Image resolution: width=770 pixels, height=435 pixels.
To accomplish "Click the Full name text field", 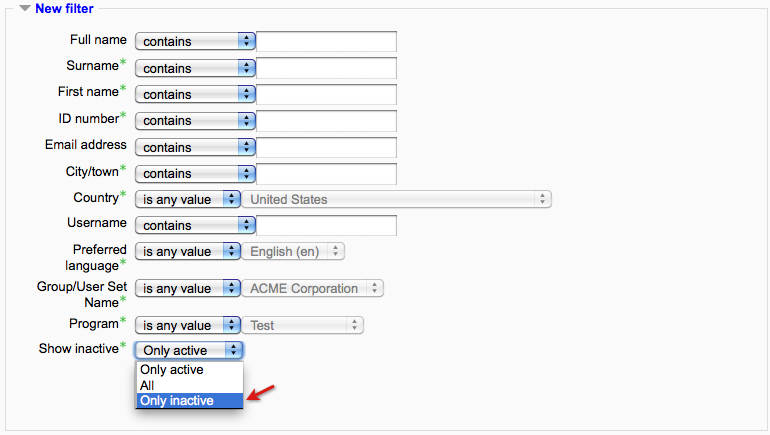I will coord(327,42).
